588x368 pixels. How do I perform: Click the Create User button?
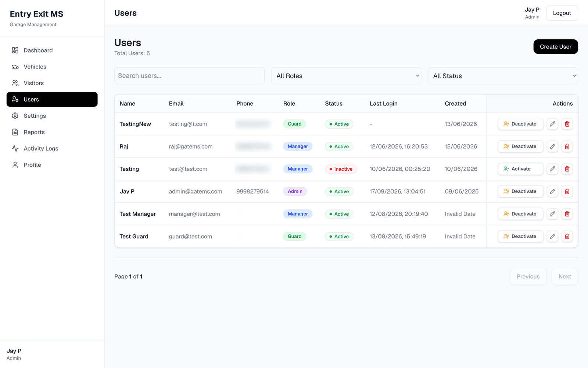[556, 47]
